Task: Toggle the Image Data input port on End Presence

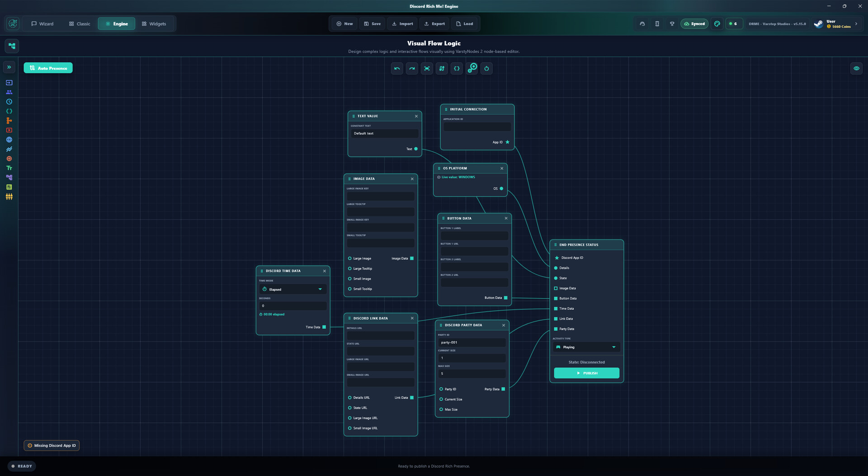Action: coord(556,288)
